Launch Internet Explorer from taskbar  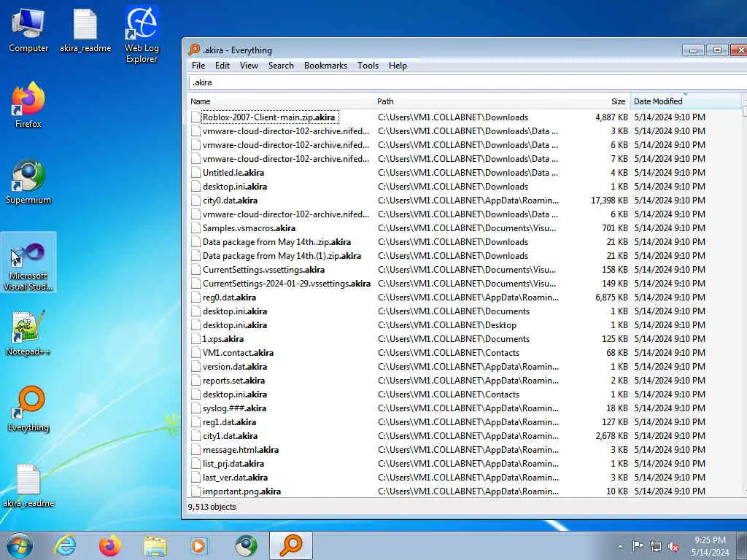(65, 545)
